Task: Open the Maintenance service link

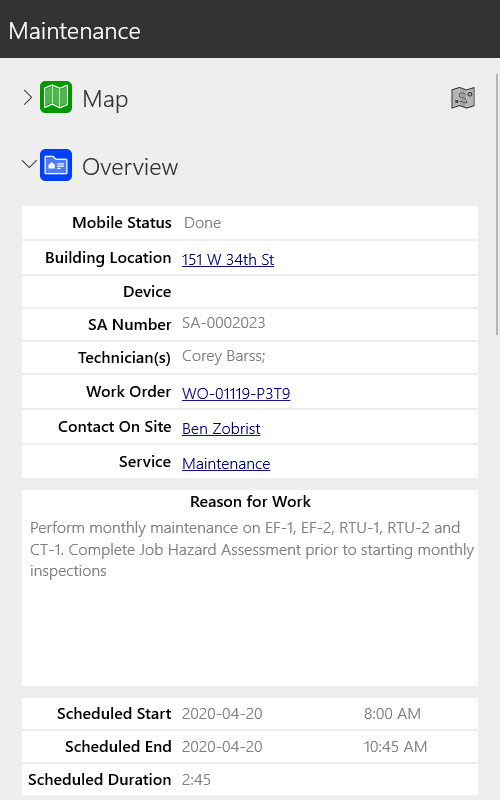Action: click(226, 463)
